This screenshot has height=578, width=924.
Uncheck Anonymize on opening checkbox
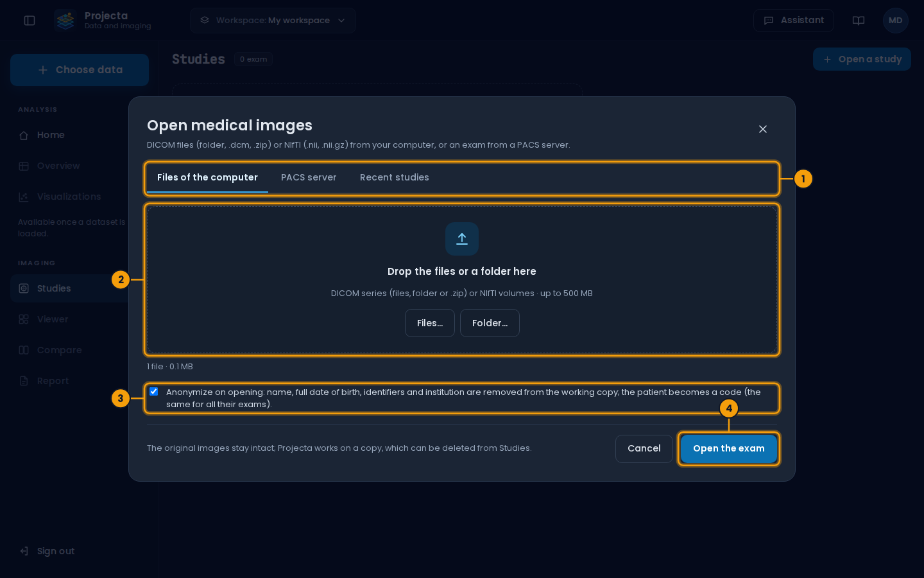point(154,392)
